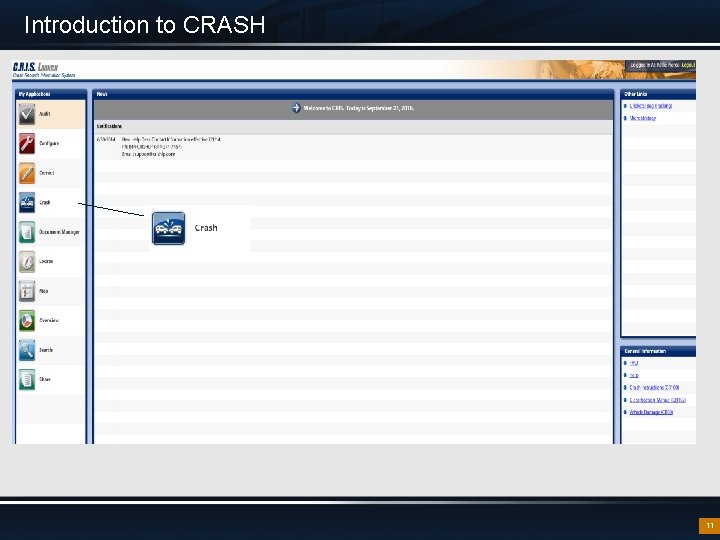
Task: Launch the Configure wrench icon
Action: (x=27, y=143)
